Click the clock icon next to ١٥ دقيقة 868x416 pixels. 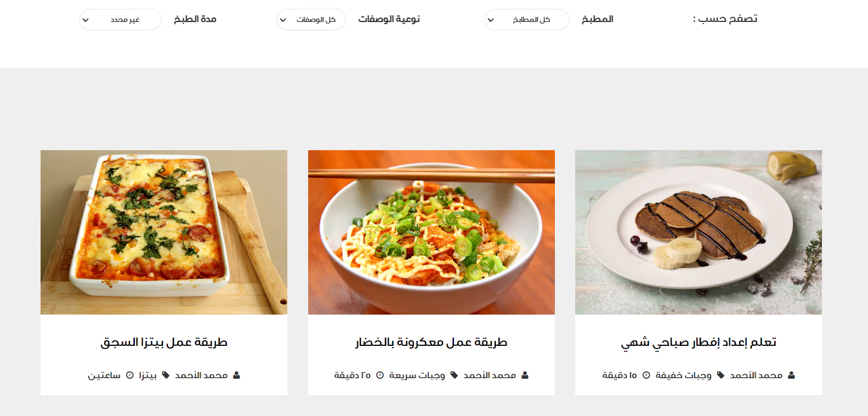pyautogui.click(x=646, y=375)
